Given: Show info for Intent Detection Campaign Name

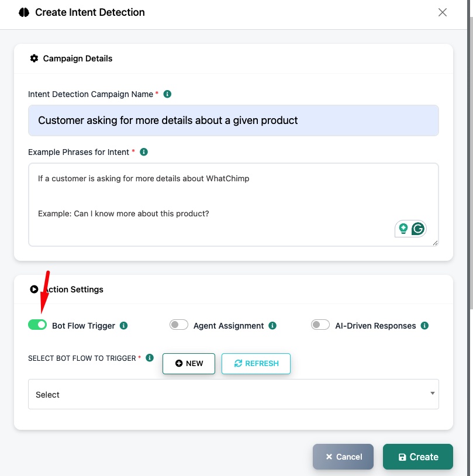Looking at the screenshot, I should 167,94.
